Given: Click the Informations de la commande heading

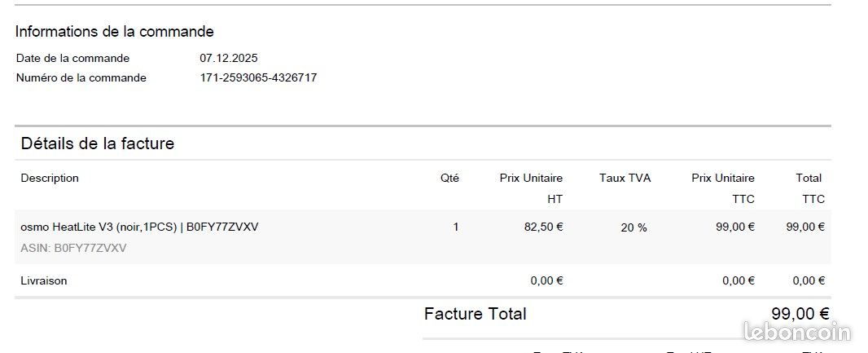Looking at the screenshot, I should click(x=115, y=32).
